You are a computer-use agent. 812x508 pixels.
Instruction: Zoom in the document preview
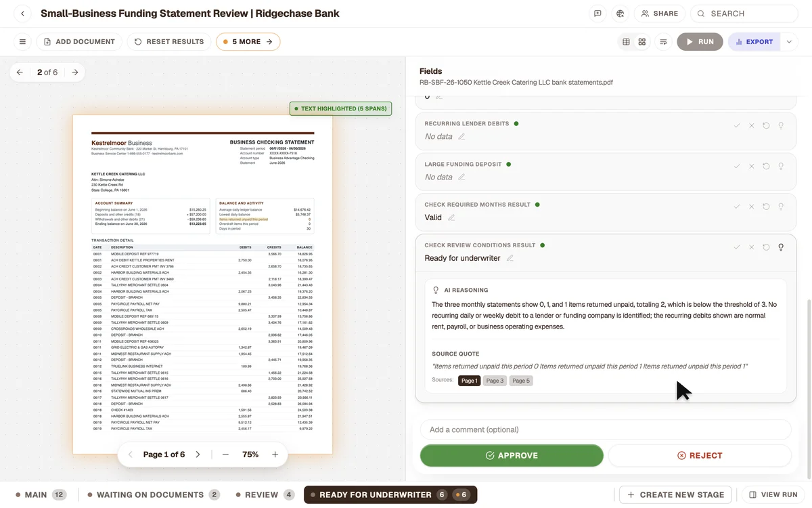[x=275, y=454]
